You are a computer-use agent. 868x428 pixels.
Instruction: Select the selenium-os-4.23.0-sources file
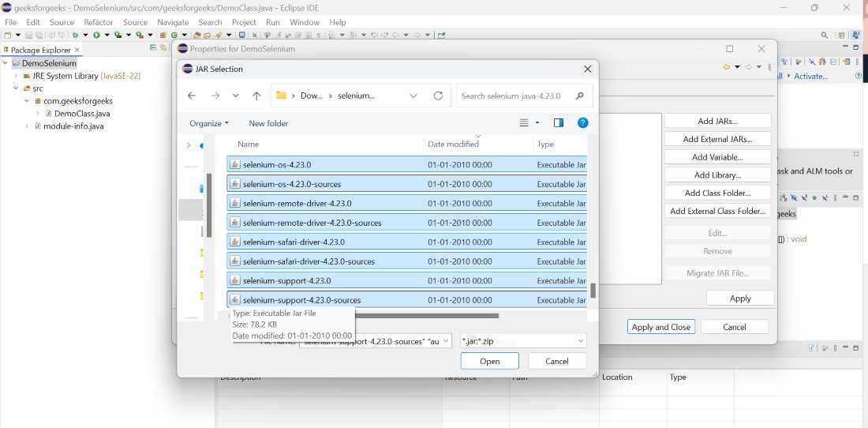click(x=407, y=184)
